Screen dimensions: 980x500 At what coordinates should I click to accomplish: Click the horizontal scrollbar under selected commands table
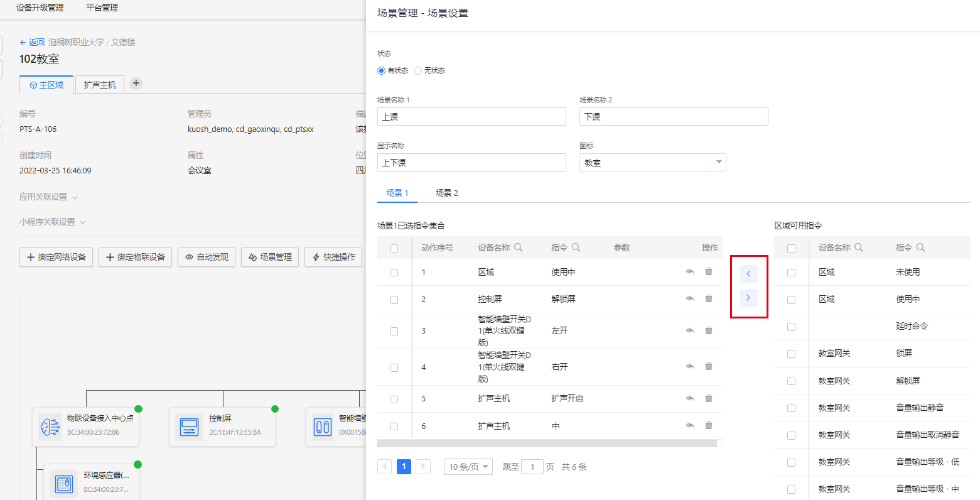(x=546, y=443)
